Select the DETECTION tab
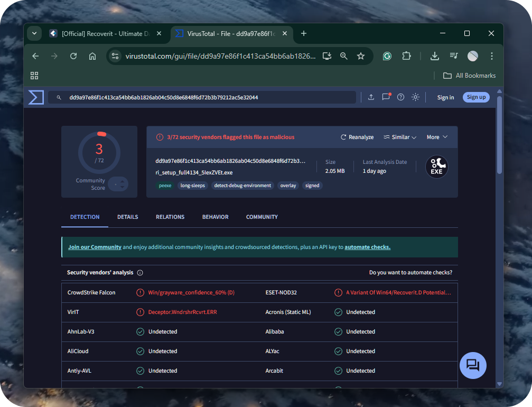The width and height of the screenshot is (532, 407). pos(85,217)
